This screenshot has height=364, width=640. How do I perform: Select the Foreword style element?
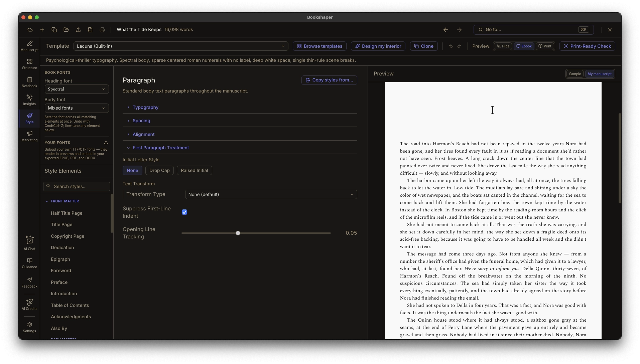[61, 270]
